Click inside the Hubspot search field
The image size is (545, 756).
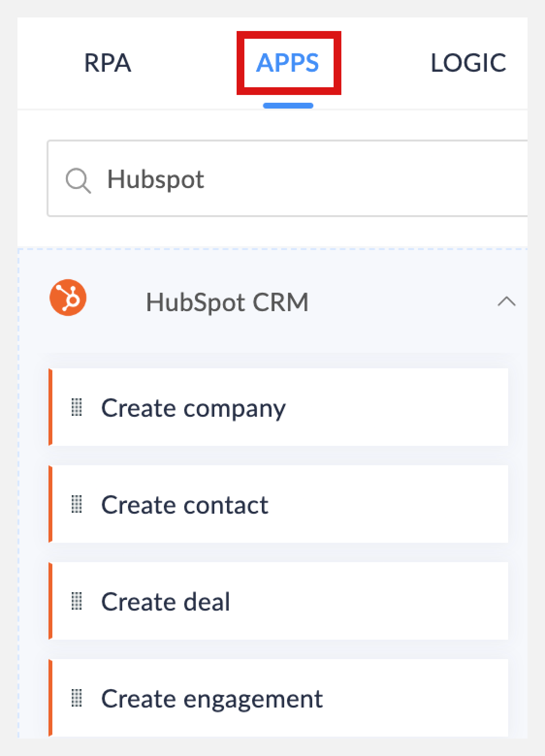click(x=291, y=179)
